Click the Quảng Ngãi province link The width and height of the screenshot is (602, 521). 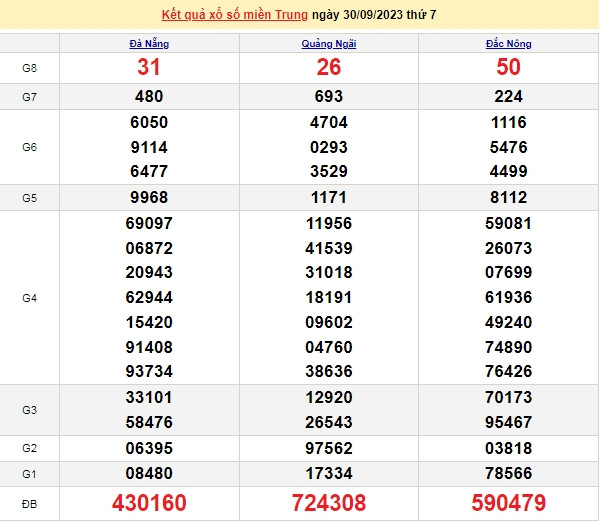328,44
